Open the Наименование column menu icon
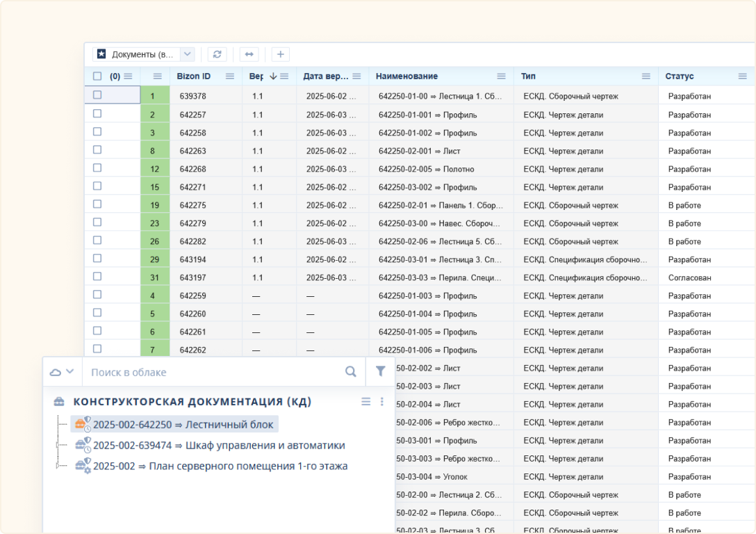Viewport: 756px width, 534px height. [x=501, y=76]
